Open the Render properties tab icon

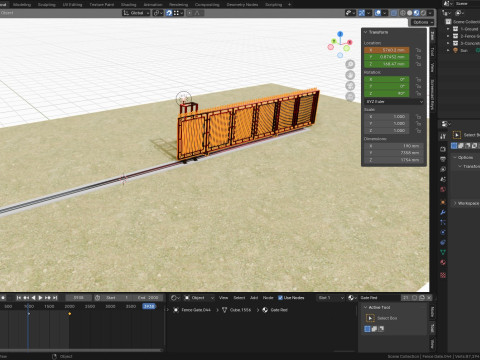(x=443, y=149)
